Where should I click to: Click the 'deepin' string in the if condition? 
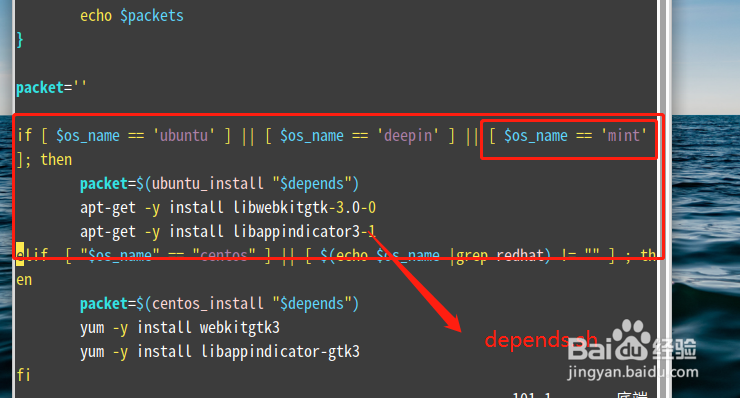point(408,136)
